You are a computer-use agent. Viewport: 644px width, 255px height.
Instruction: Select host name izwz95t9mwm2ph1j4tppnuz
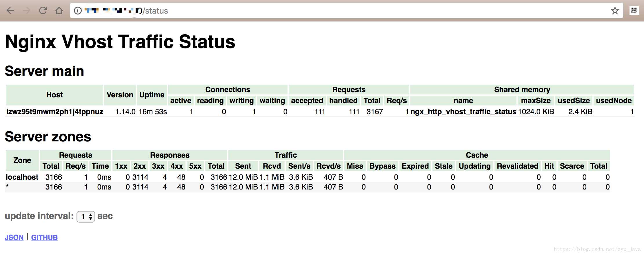pyautogui.click(x=55, y=112)
